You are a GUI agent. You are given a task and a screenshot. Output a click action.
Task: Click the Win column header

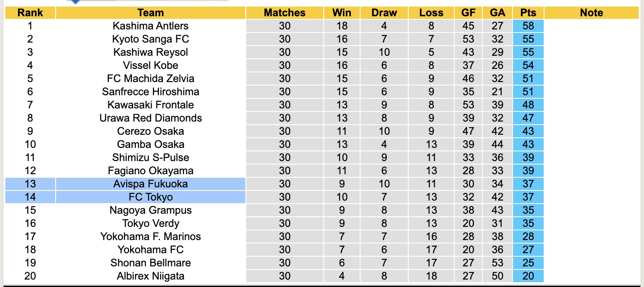(342, 13)
